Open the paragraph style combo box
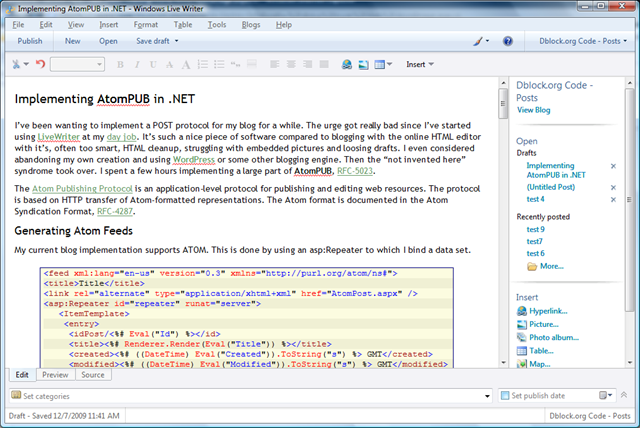The height and width of the screenshot is (428, 640). 77,64
